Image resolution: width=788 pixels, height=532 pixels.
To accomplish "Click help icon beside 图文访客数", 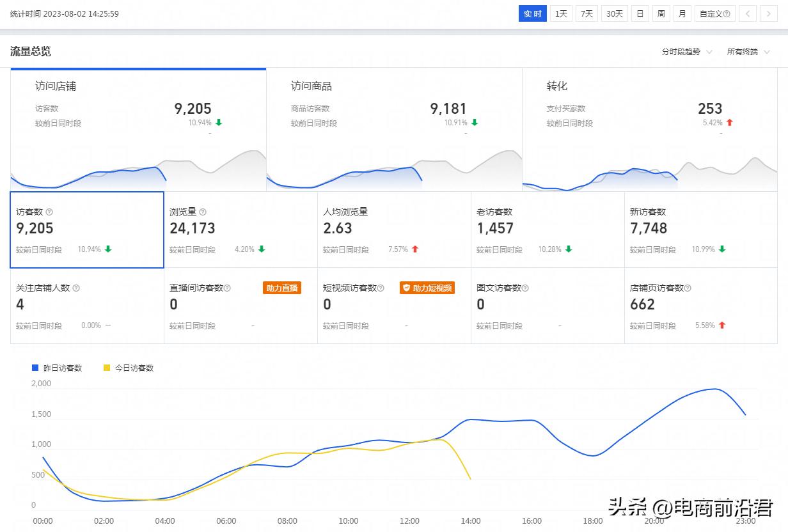I will [525, 288].
